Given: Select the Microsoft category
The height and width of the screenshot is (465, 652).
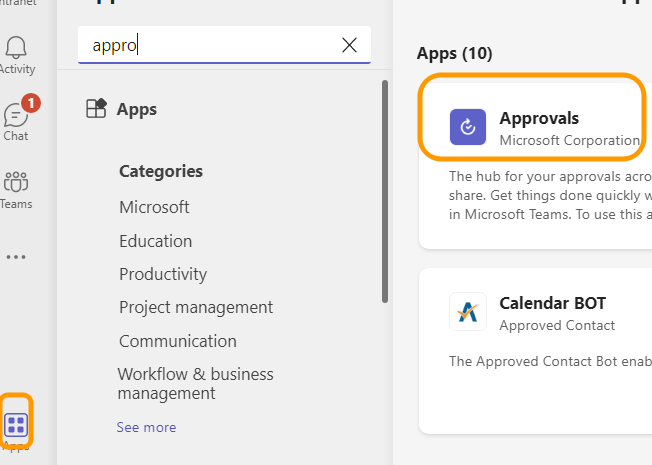Looking at the screenshot, I should tap(154, 207).
